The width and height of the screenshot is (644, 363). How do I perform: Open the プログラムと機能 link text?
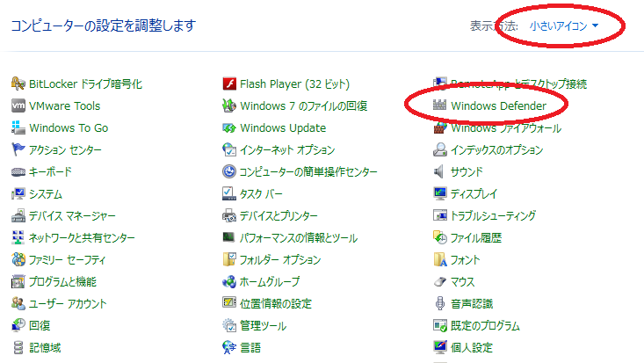tap(62, 281)
